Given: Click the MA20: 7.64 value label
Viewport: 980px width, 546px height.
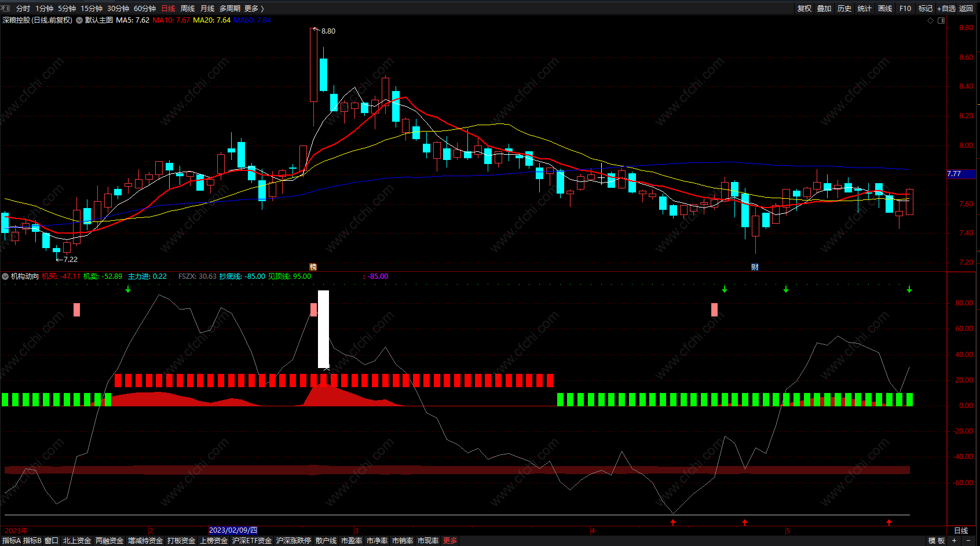Looking at the screenshot, I should coord(212,20).
